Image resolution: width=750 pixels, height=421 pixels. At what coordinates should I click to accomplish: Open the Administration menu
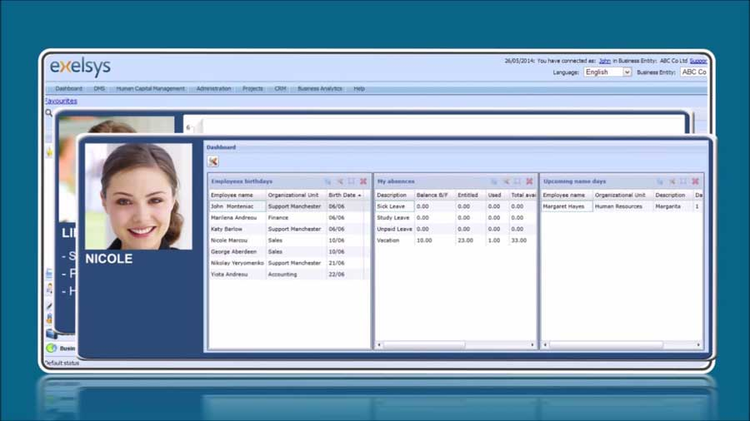coord(213,89)
